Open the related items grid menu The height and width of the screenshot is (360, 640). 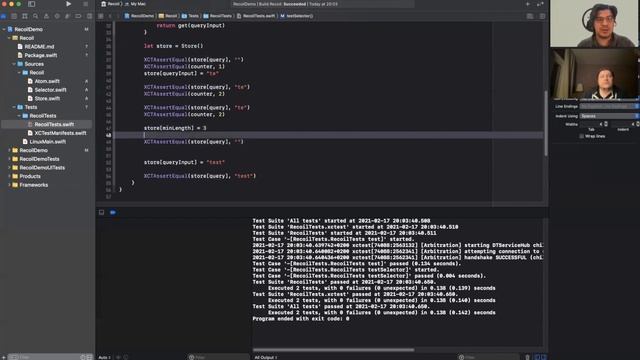(101, 16)
